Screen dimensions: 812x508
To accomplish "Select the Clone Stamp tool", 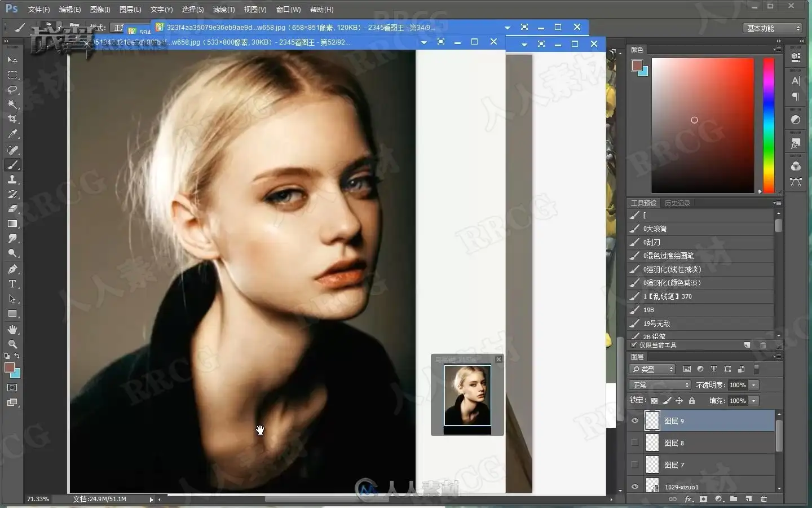I will 12,179.
